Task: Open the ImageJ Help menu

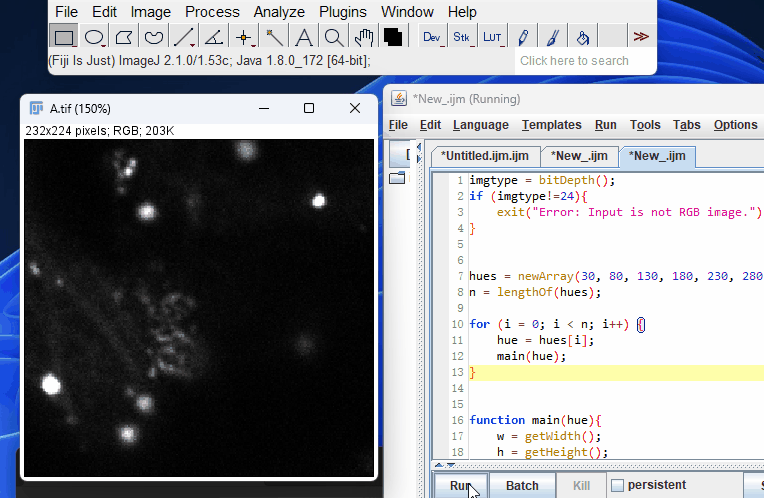Action: tap(462, 12)
